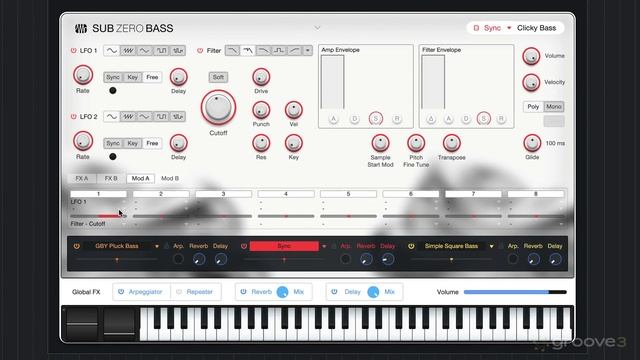Viewport: 640px width, 360px height.
Task: Click the Amp Envelope sustain S button
Action: point(376,119)
